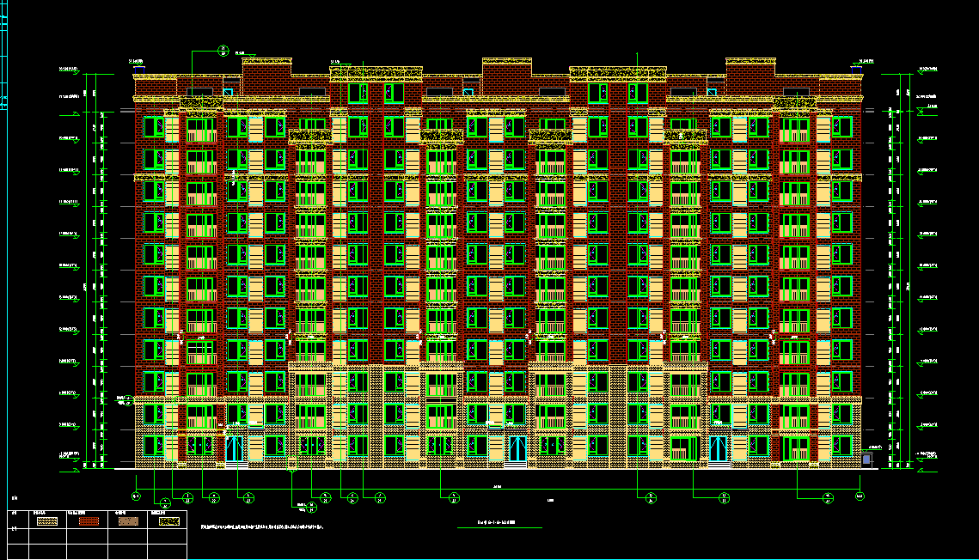This screenshot has height=560, width=979.
Task: Select the leftmost grid axis bubble at bottom
Action: pyautogui.click(x=136, y=496)
